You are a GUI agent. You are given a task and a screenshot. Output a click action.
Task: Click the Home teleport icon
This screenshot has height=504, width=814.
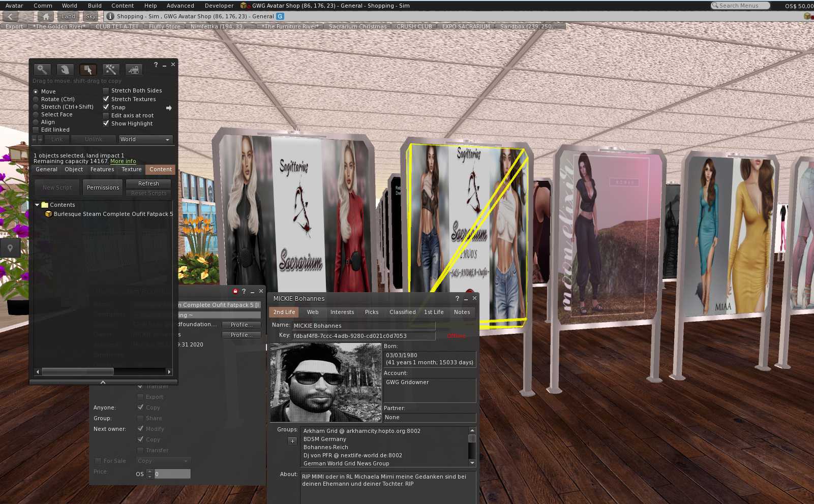(x=46, y=16)
